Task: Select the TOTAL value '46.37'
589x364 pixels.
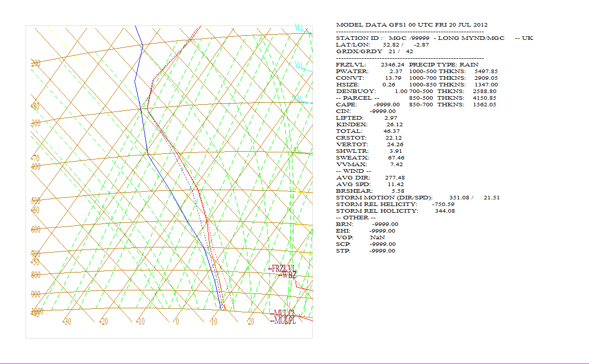Action: [392, 131]
